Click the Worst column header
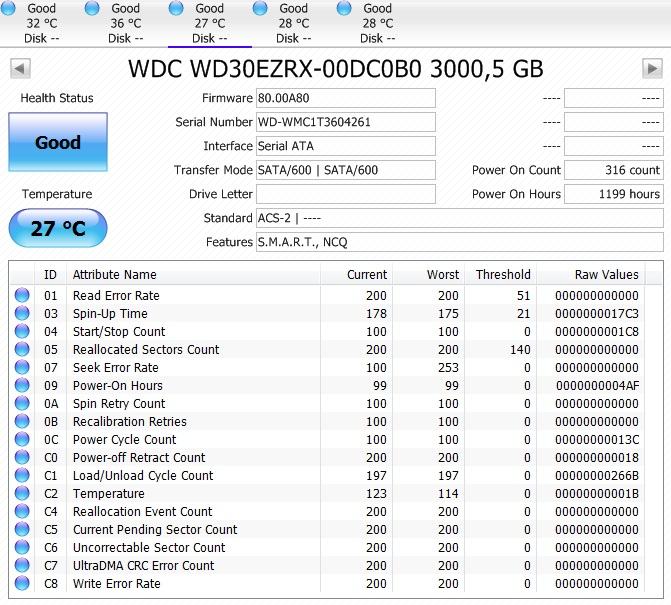 (x=429, y=275)
